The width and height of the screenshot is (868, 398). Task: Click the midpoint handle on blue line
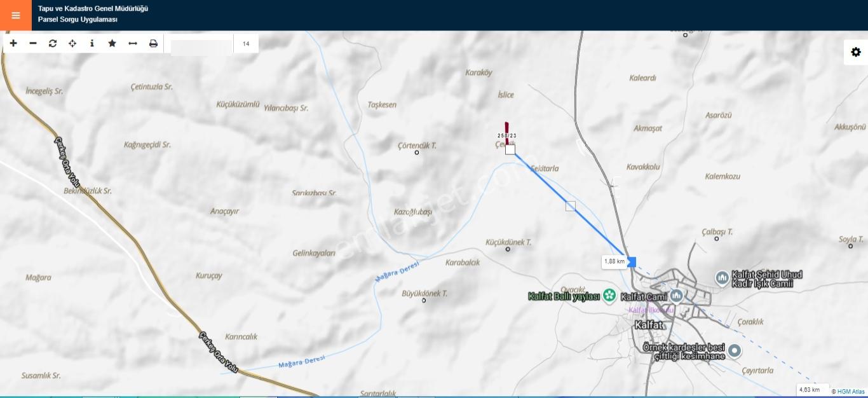571,206
